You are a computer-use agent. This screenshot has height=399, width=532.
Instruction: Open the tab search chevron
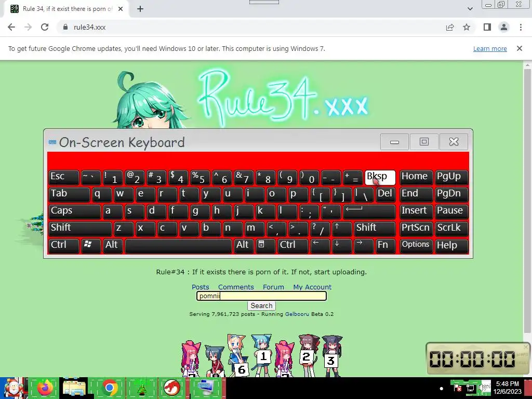pos(470,9)
